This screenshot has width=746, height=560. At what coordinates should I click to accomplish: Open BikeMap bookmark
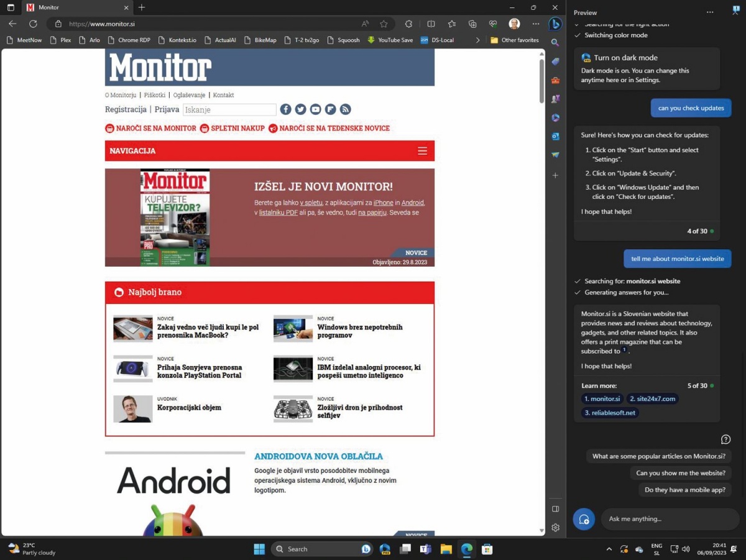point(260,40)
